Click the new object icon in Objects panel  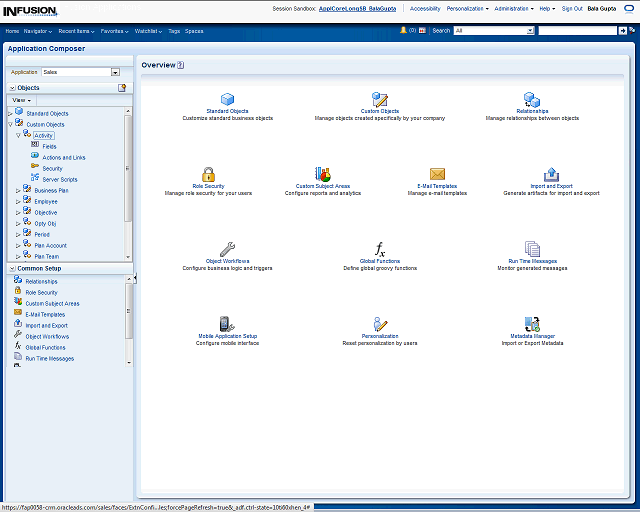(x=122, y=88)
